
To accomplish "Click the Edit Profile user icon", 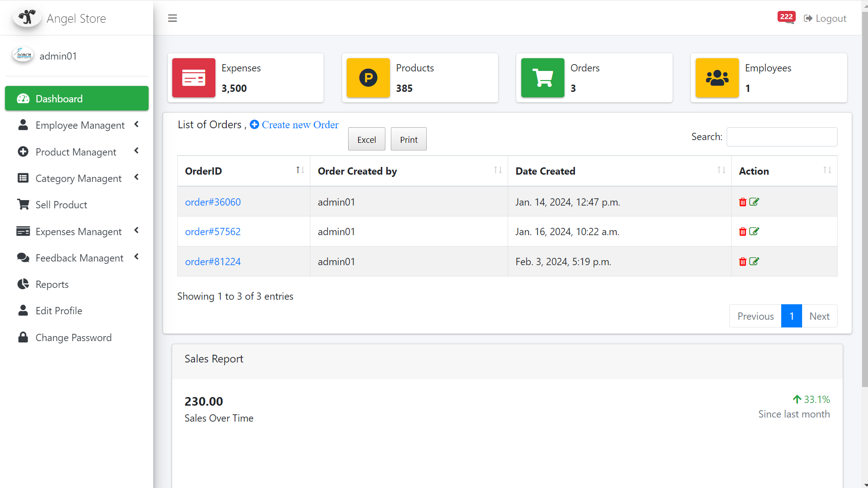I will click(23, 310).
